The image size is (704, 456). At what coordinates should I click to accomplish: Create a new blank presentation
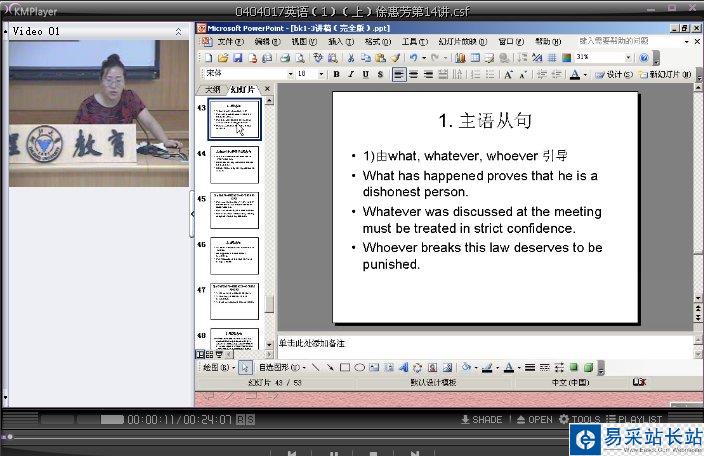209,57
